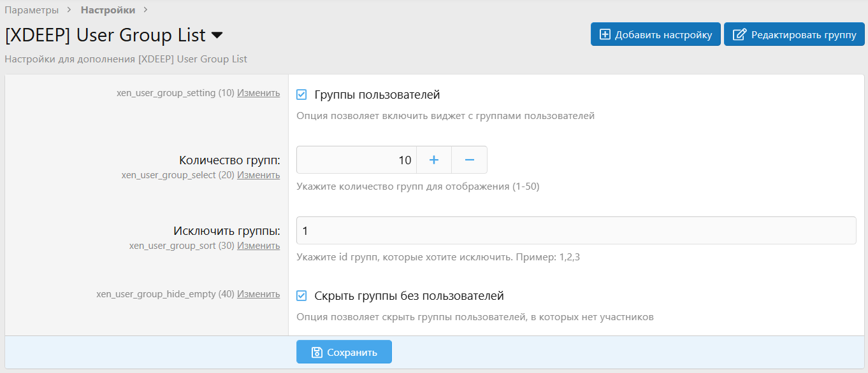Decrement group count with the minus stepper
The width and height of the screenshot is (868, 373).
pos(469,160)
